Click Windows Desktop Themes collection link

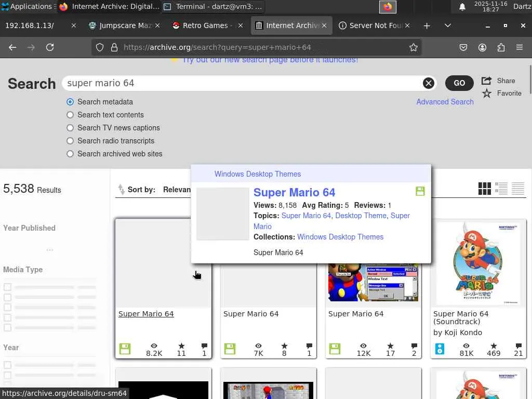click(340, 237)
